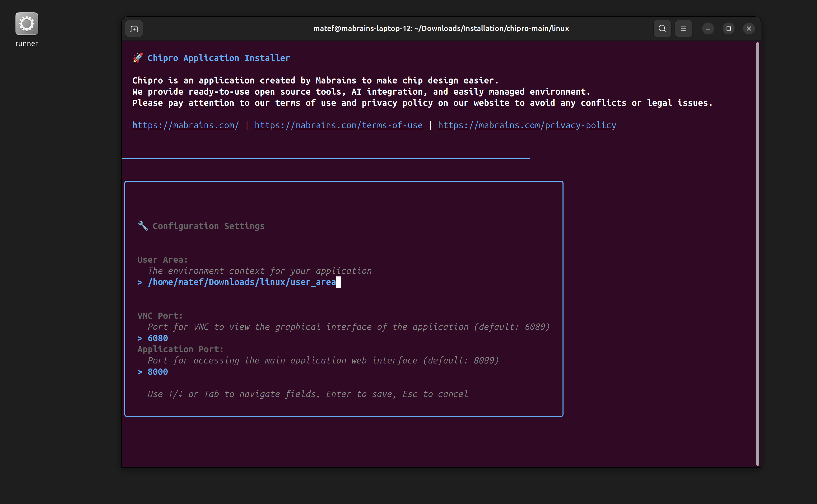Click the terminal search icon
Screen dimensions: 817x504
coord(662,29)
